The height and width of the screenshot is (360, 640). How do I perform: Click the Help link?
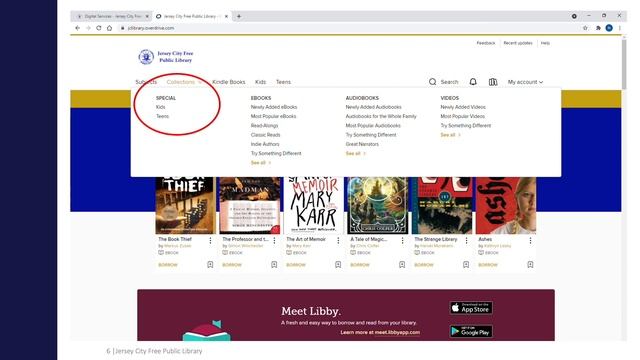pyautogui.click(x=545, y=43)
